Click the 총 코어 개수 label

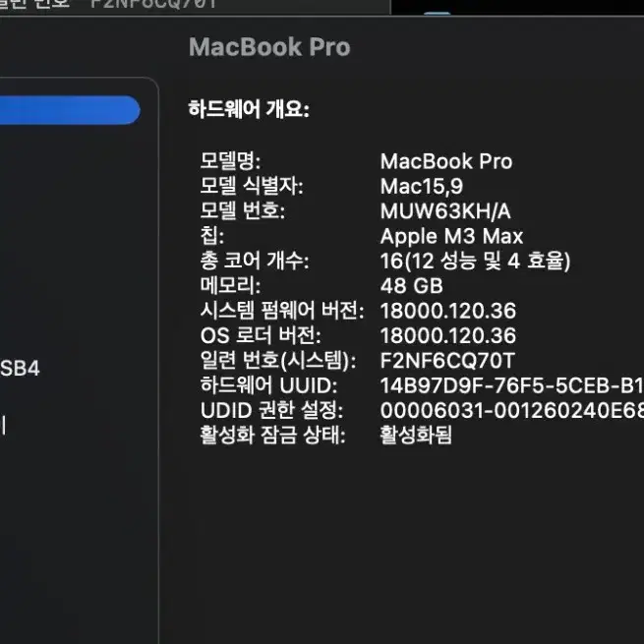[255, 261]
